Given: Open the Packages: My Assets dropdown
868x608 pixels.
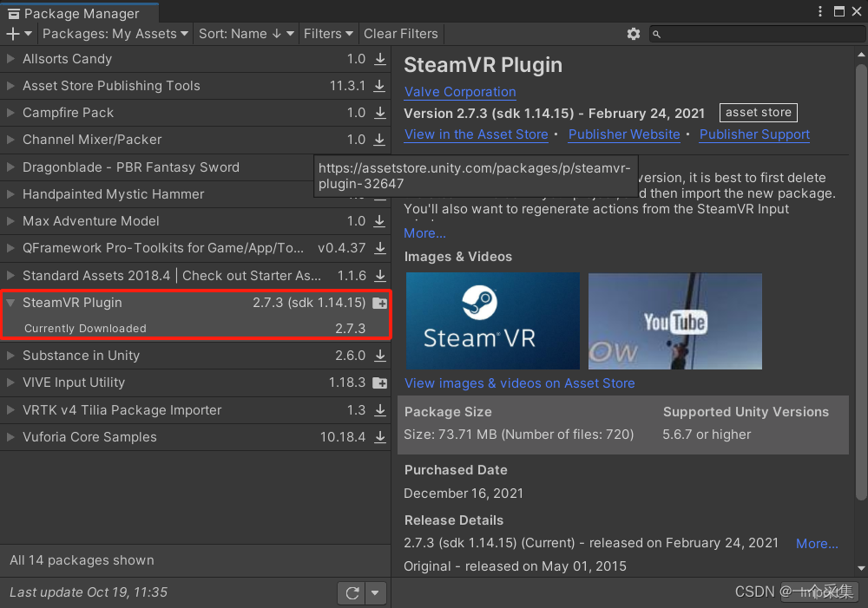Looking at the screenshot, I should 115,34.
